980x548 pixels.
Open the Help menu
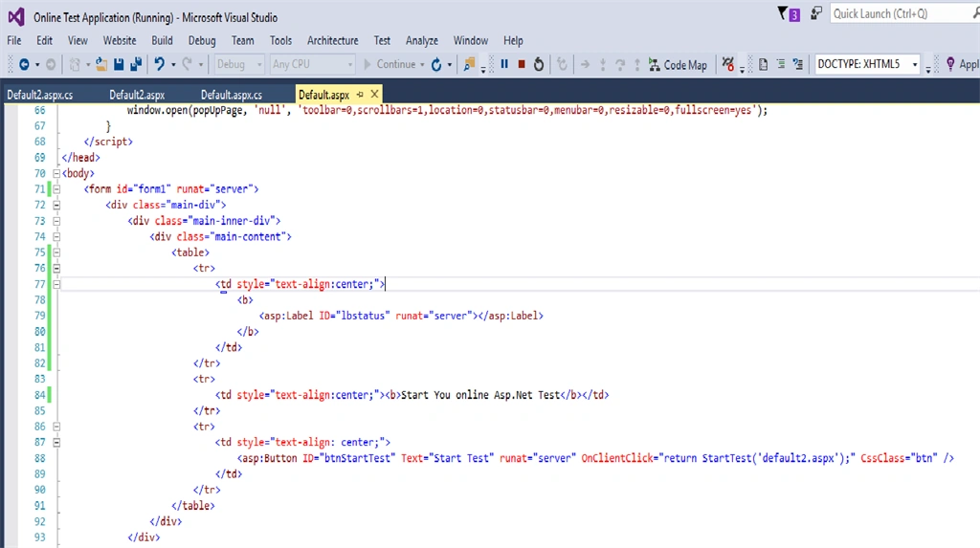[513, 40]
